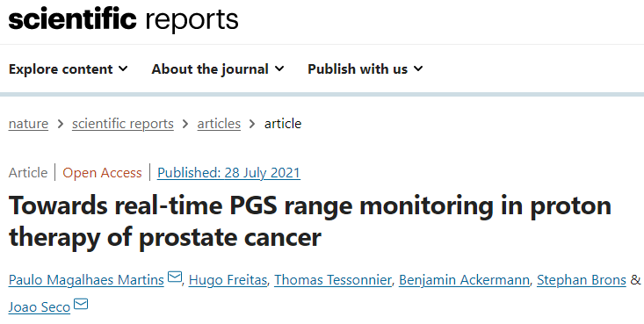The height and width of the screenshot is (324, 644).
Task: Open author Hugo Freitas
Action: [228, 280]
